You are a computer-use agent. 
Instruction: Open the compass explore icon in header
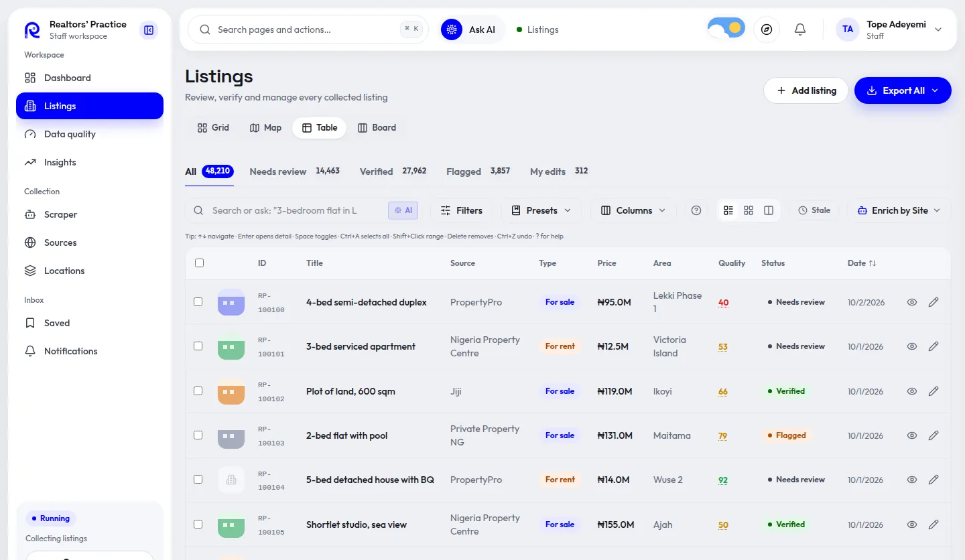(767, 29)
